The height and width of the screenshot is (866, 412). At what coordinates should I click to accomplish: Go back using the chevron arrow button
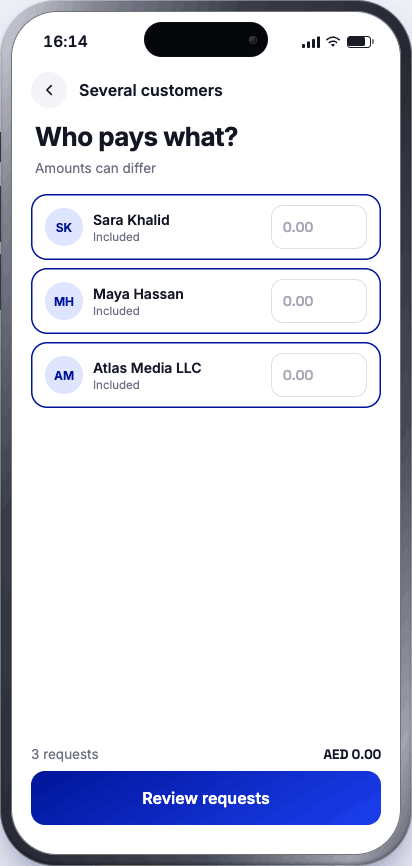pyautogui.click(x=49, y=90)
